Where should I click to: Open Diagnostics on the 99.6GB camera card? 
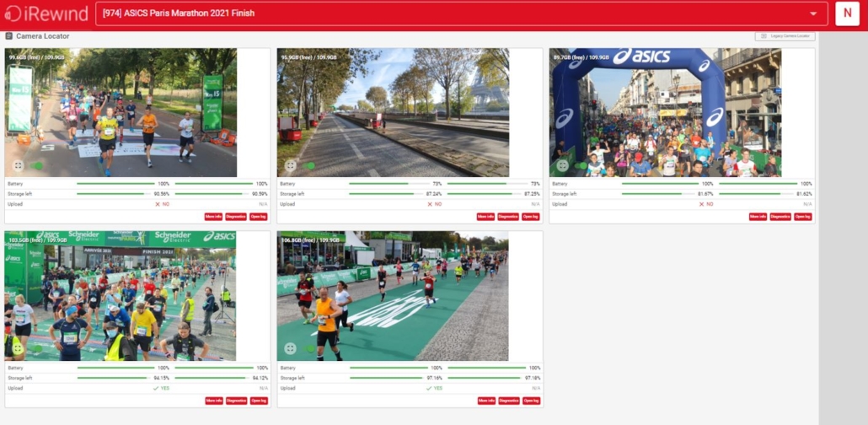point(236,217)
